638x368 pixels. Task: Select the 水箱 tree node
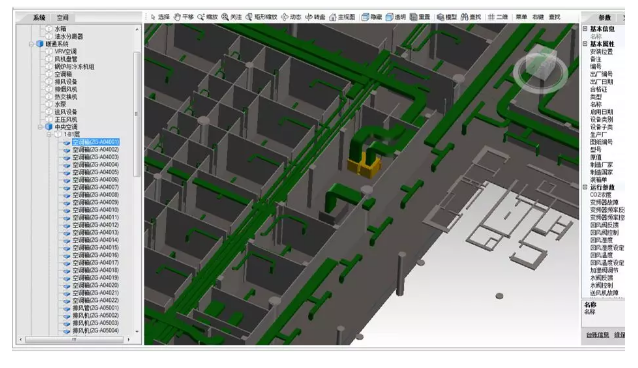pyautogui.click(x=61, y=29)
